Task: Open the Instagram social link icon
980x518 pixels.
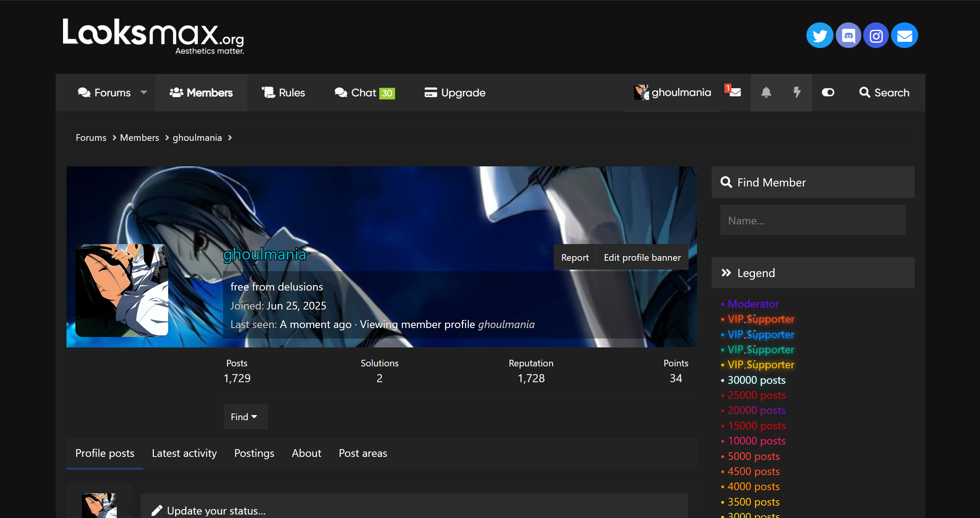Action: pyautogui.click(x=876, y=36)
